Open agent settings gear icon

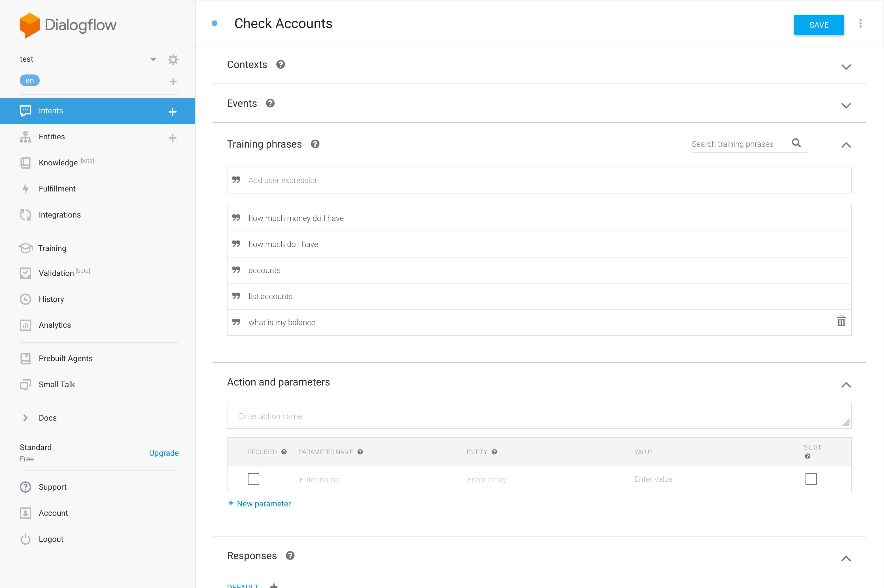point(173,60)
